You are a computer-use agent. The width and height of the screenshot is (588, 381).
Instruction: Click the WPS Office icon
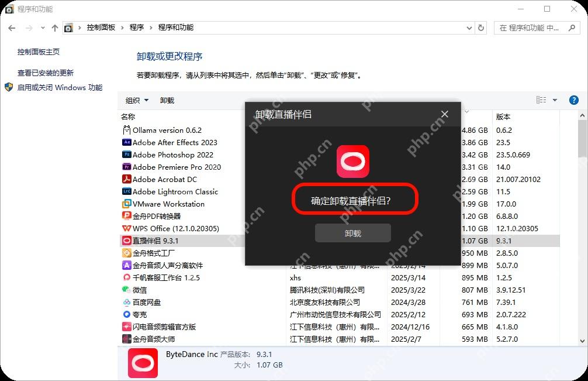127,228
